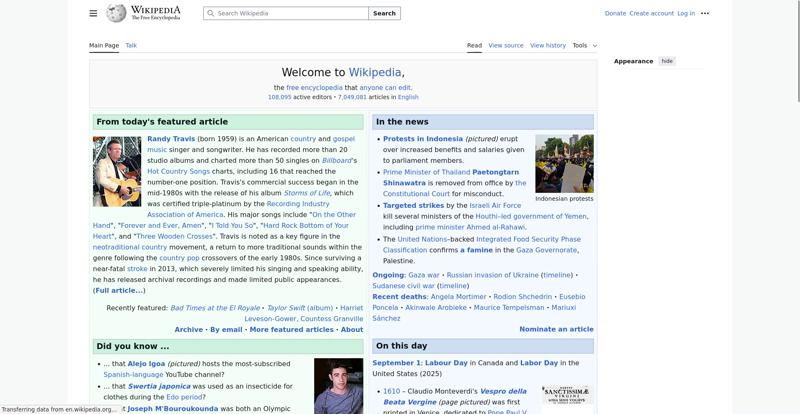Open the three-dots personal tools menu

(x=705, y=13)
